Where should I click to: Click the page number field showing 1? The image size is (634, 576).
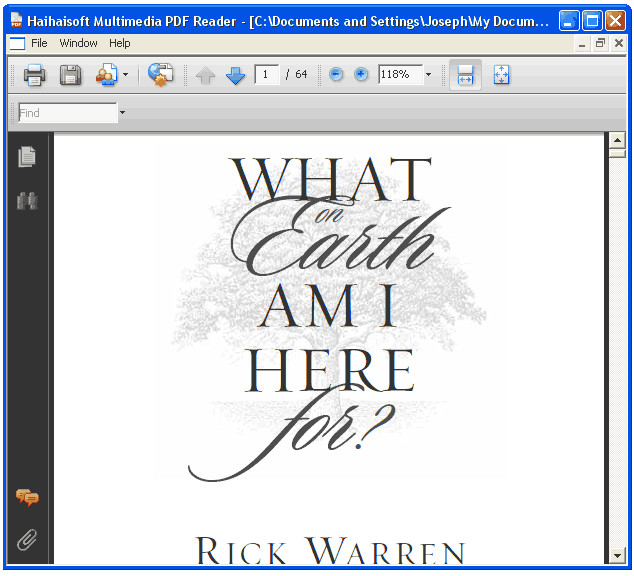click(267, 74)
